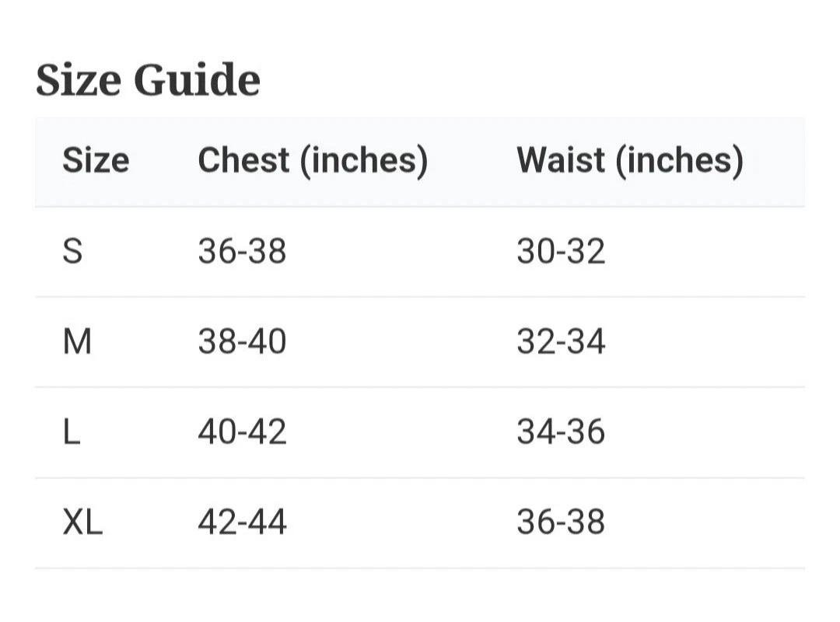Click the word Guide in the title
Image resolution: width=840 pixels, height=622 pixels.
[x=197, y=79]
